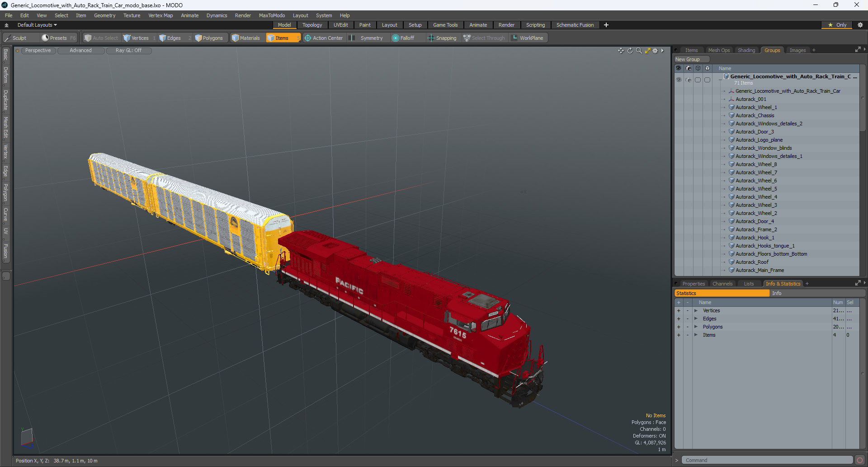Switch to Materials selection mode
This screenshot has width=868, height=467.
pyautogui.click(x=246, y=38)
